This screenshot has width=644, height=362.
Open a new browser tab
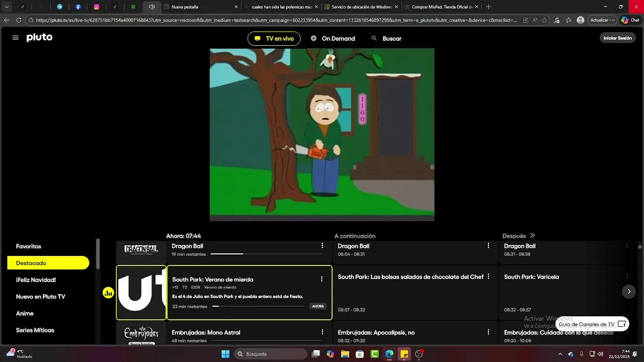click(x=489, y=7)
